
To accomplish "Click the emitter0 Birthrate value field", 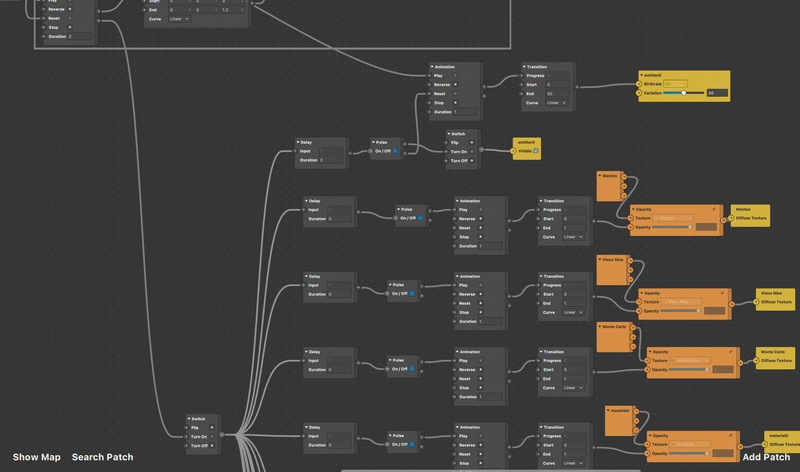I will click(676, 84).
